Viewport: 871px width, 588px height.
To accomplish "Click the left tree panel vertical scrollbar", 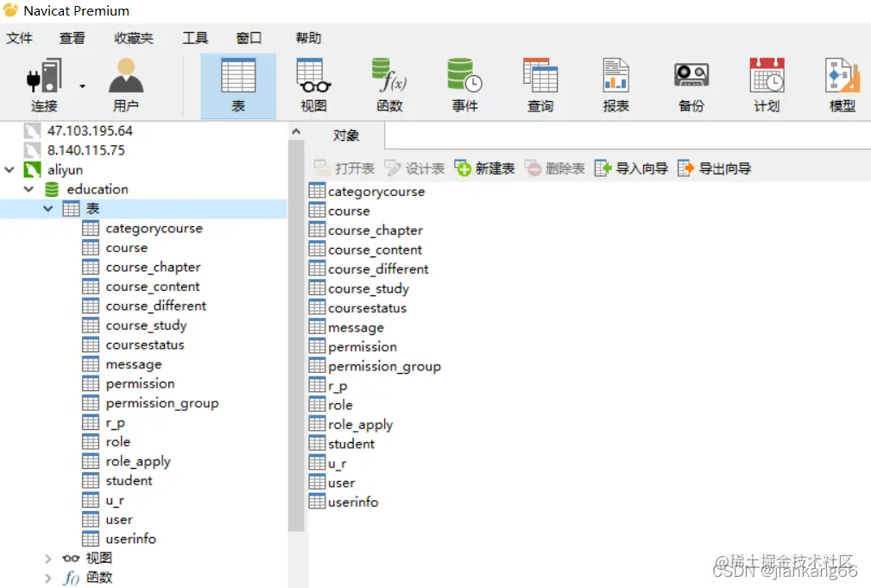I will pyautogui.click(x=296, y=336).
